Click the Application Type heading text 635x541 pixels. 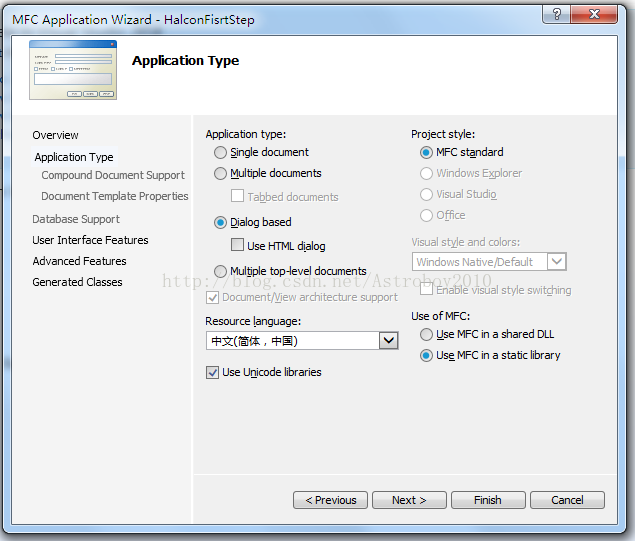(x=185, y=61)
